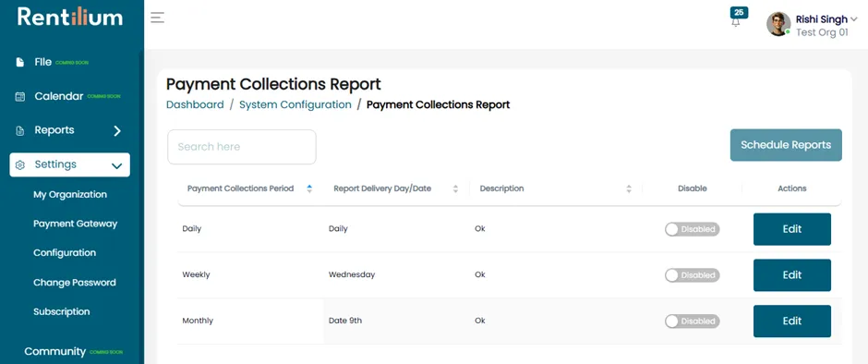The height and width of the screenshot is (364, 868).
Task: Open My Organization settings
Action: 70,194
